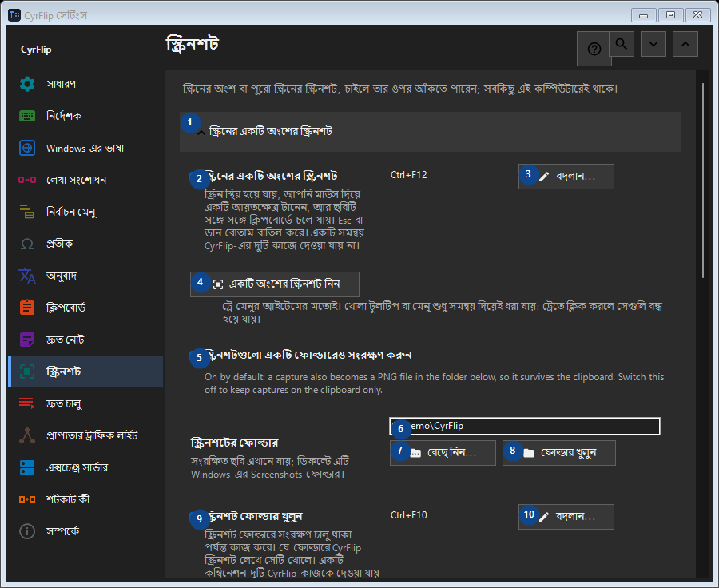Open Windows-এর ভাষা via its globe icon
719x588 pixels.
tap(27, 148)
